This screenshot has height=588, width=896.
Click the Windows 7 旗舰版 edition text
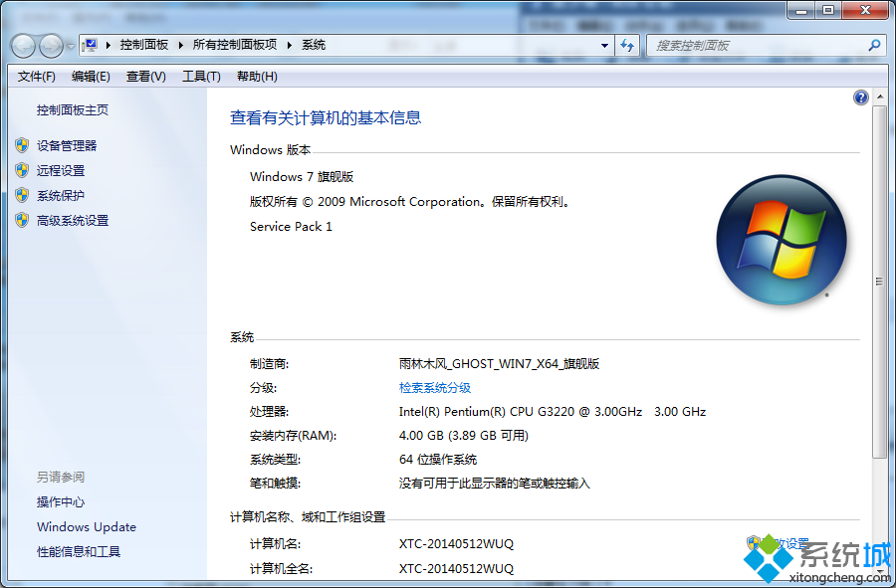302,177
